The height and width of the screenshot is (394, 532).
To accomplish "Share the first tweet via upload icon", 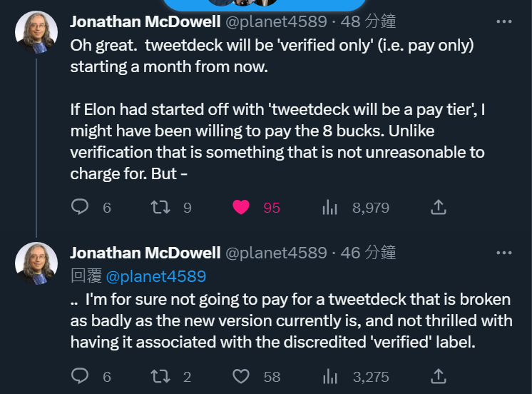I will point(439,207).
